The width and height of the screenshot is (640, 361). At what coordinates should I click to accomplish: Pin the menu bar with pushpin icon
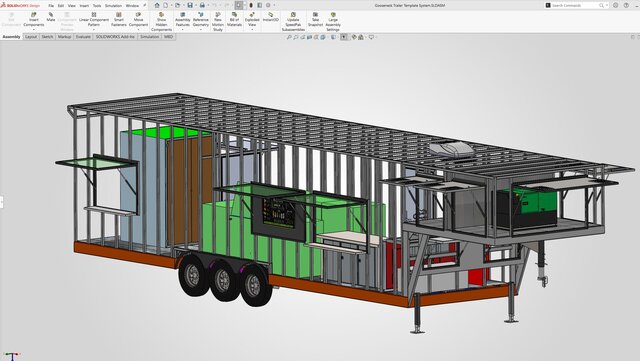point(144,5)
